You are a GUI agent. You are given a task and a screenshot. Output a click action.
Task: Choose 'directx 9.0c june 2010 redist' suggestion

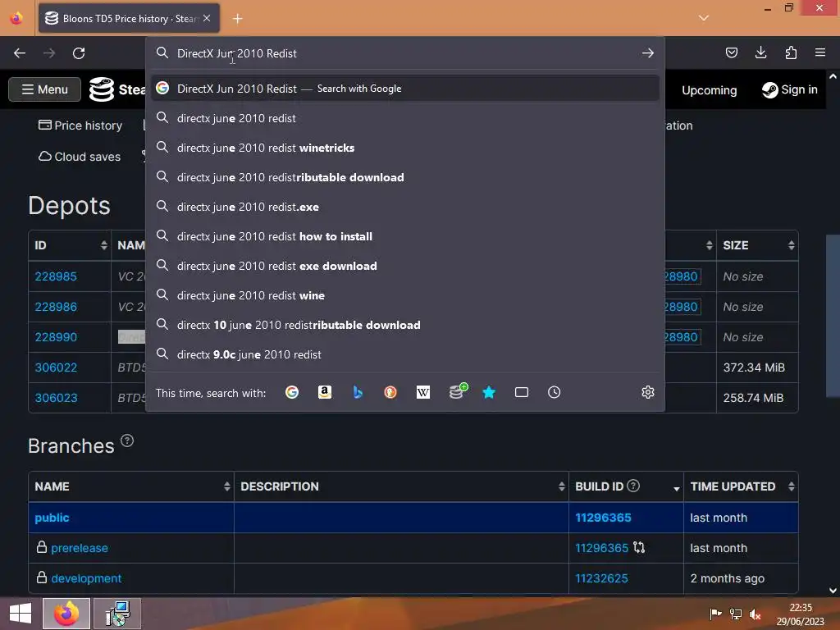[405, 354]
